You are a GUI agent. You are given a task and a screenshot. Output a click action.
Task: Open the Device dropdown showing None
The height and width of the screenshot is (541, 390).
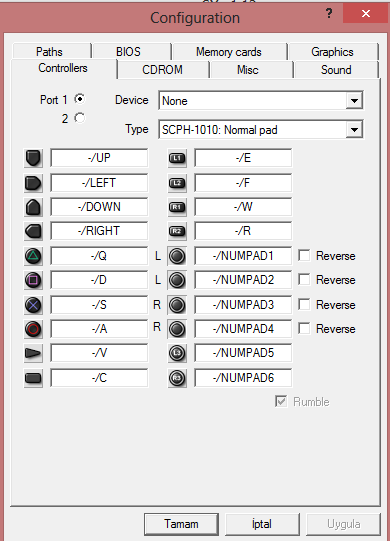pos(261,101)
